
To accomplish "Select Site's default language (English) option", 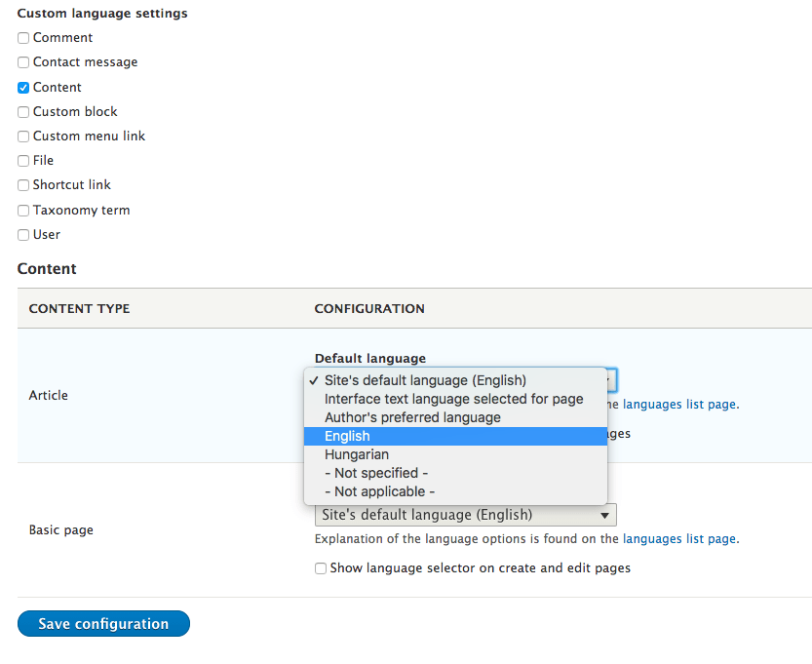I will pyautogui.click(x=425, y=380).
